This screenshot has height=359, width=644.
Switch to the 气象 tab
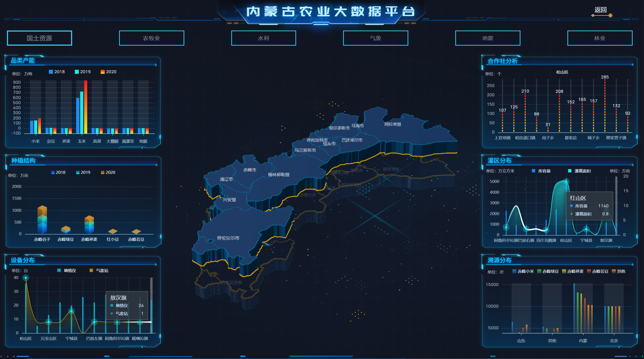click(x=375, y=38)
